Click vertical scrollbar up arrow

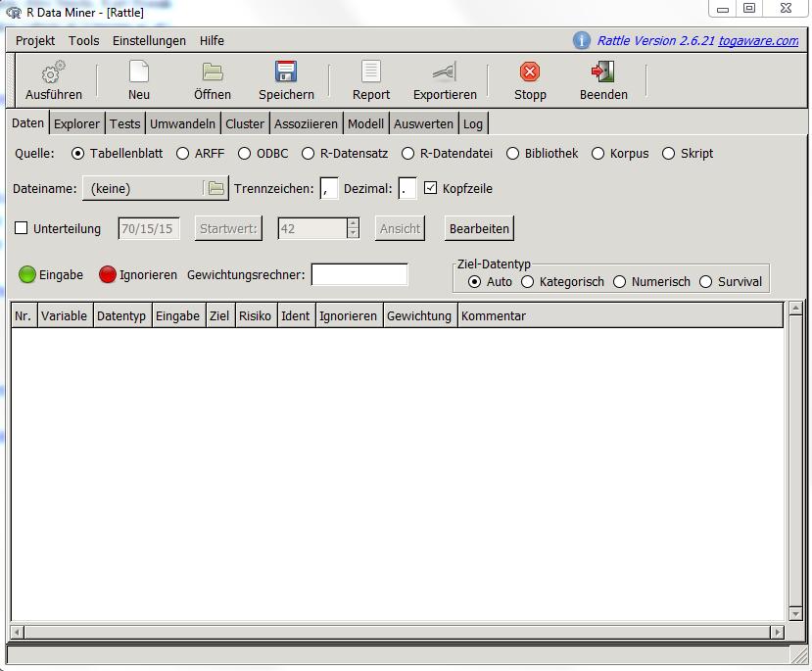pos(795,308)
